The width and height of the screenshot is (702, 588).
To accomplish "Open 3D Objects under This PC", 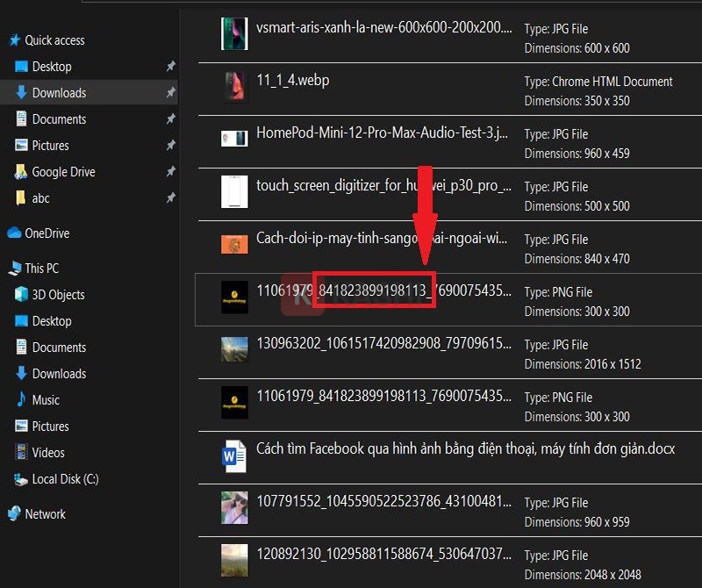I will click(58, 295).
